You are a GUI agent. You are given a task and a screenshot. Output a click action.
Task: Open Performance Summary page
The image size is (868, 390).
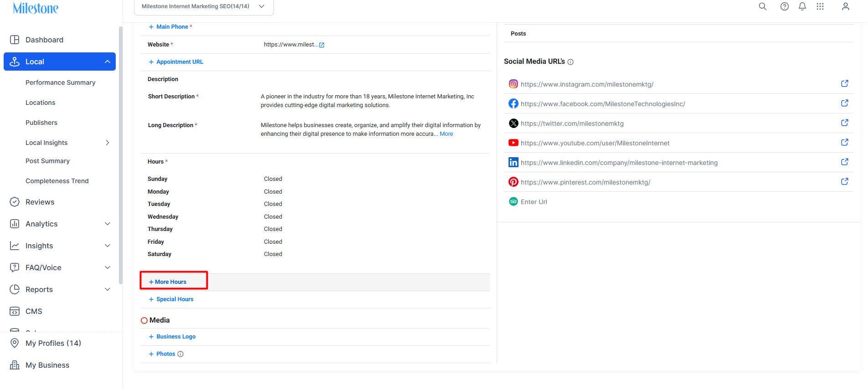pyautogui.click(x=61, y=82)
